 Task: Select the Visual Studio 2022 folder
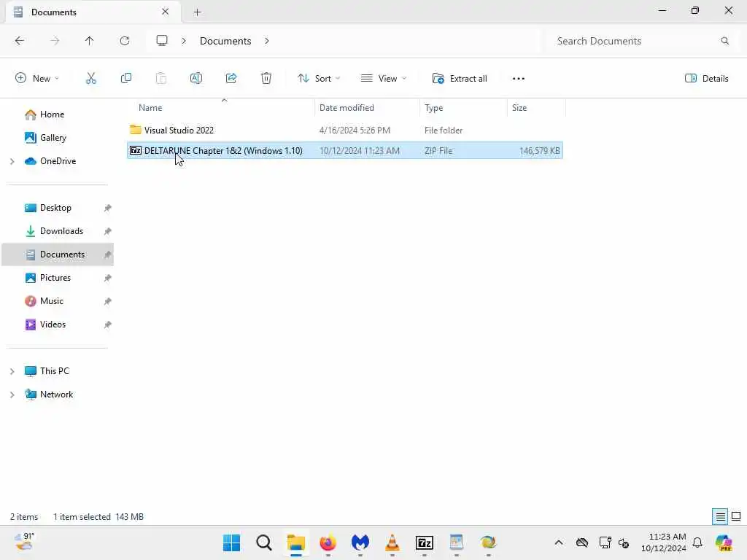[x=345, y=130]
